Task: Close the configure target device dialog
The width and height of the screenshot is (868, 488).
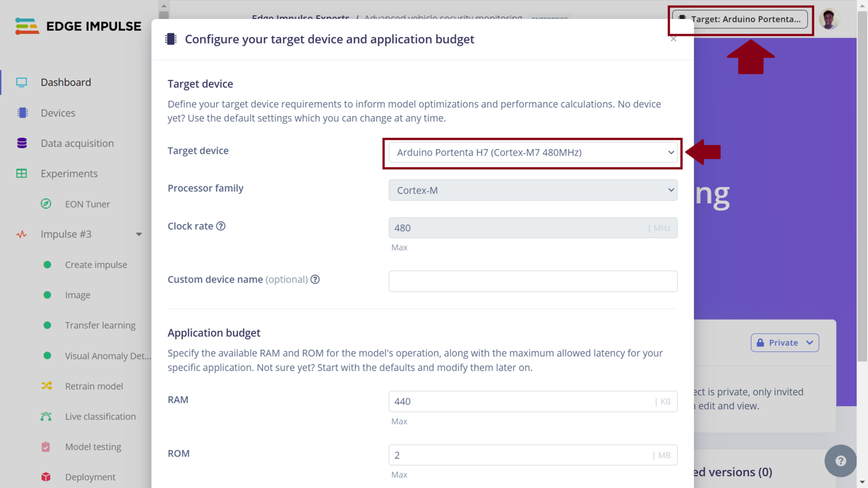Action: click(x=673, y=39)
